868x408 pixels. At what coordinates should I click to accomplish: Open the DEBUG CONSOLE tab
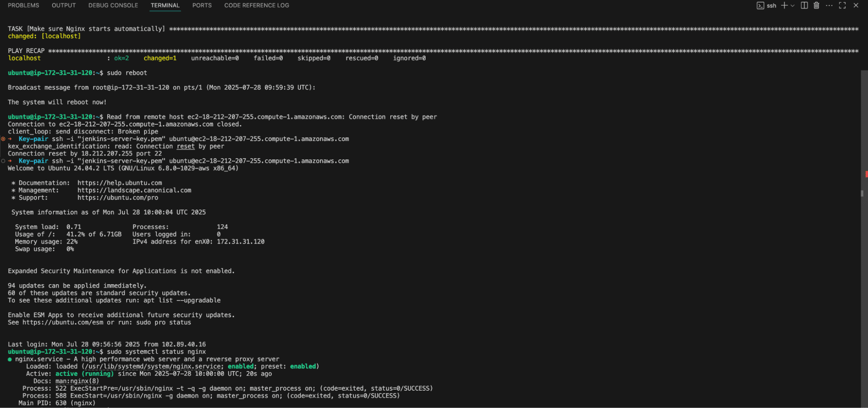click(x=113, y=5)
